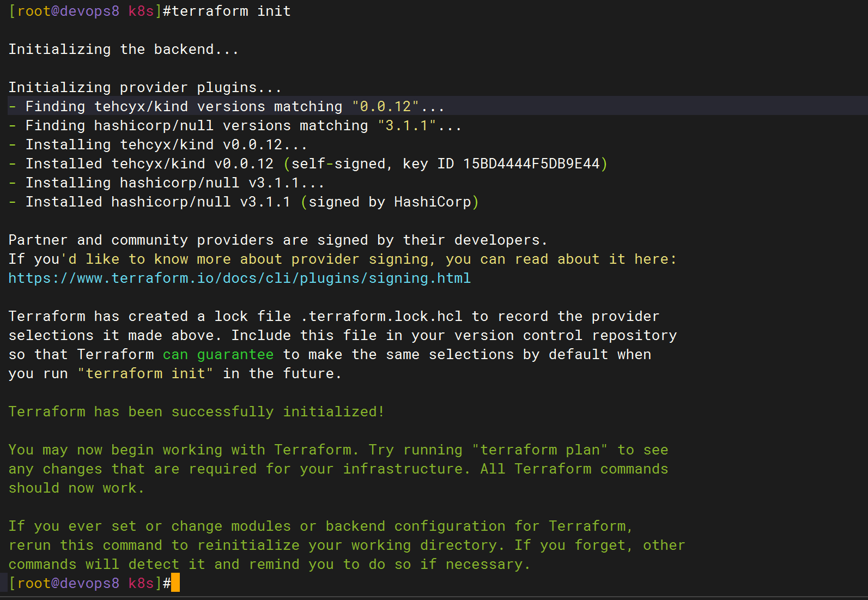
Task: Click the '(signed by HashiCorp)' text
Action: (x=390, y=202)
